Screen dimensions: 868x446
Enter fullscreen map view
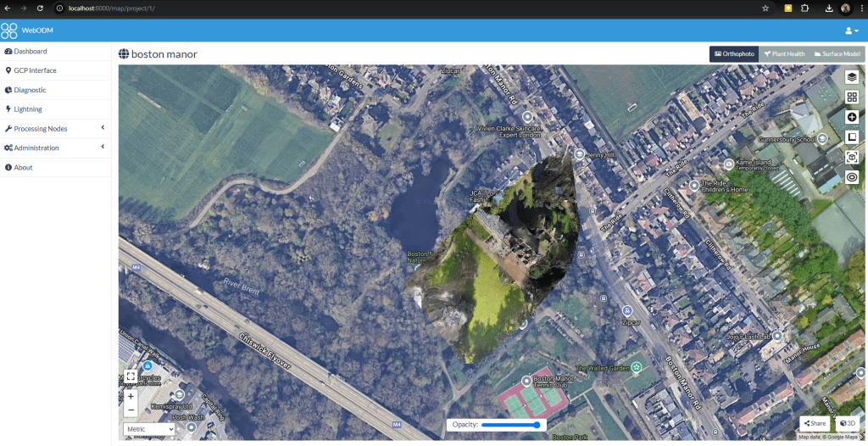[x=131, y=376]
